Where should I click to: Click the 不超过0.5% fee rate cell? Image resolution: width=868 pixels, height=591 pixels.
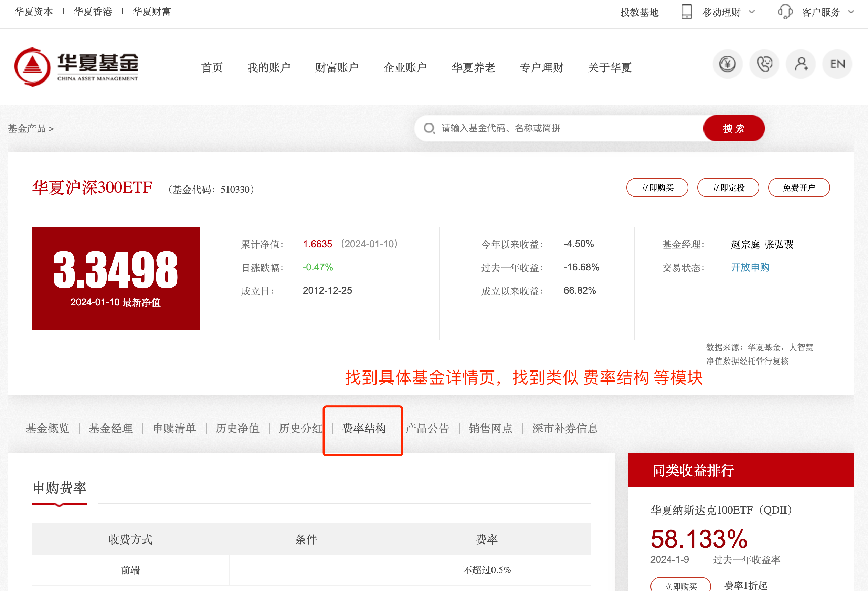point(487,570)
